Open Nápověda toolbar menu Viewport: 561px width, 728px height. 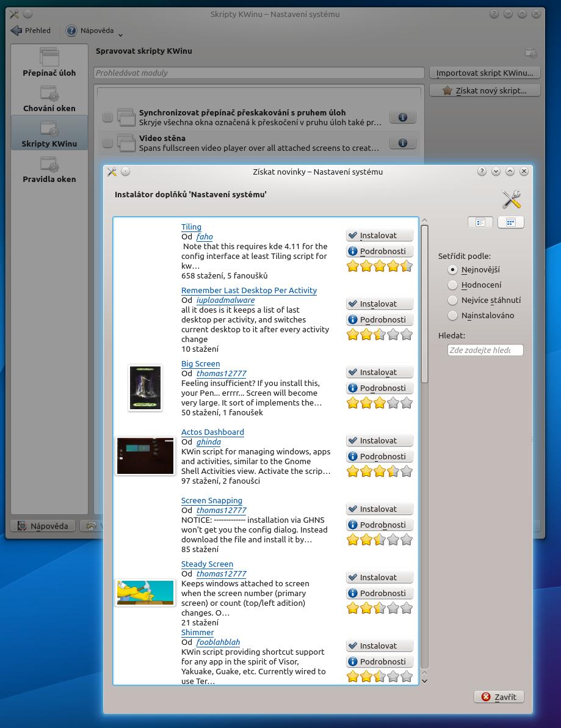pyautogui.click(x=94, y=31)
